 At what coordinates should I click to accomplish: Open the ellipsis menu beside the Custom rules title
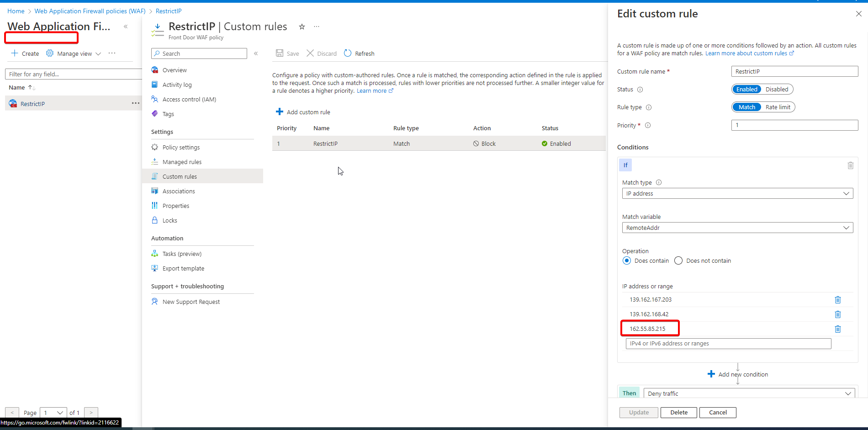click(317, 27)
